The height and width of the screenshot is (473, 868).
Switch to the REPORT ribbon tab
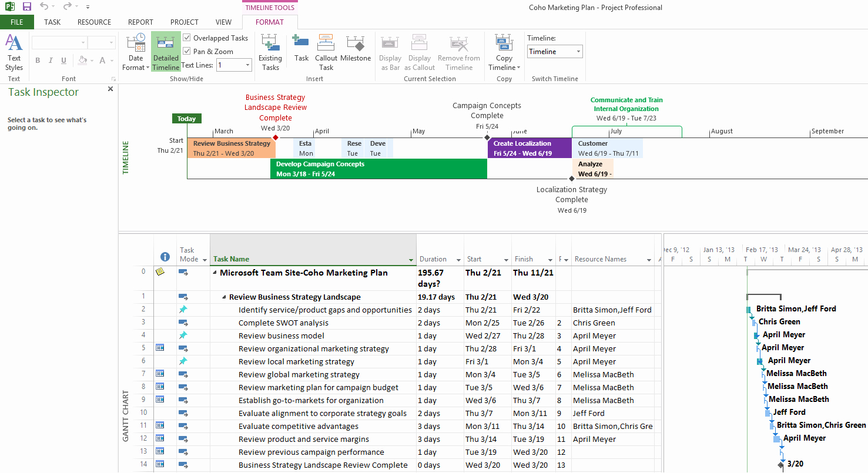(x=140, y=22)
